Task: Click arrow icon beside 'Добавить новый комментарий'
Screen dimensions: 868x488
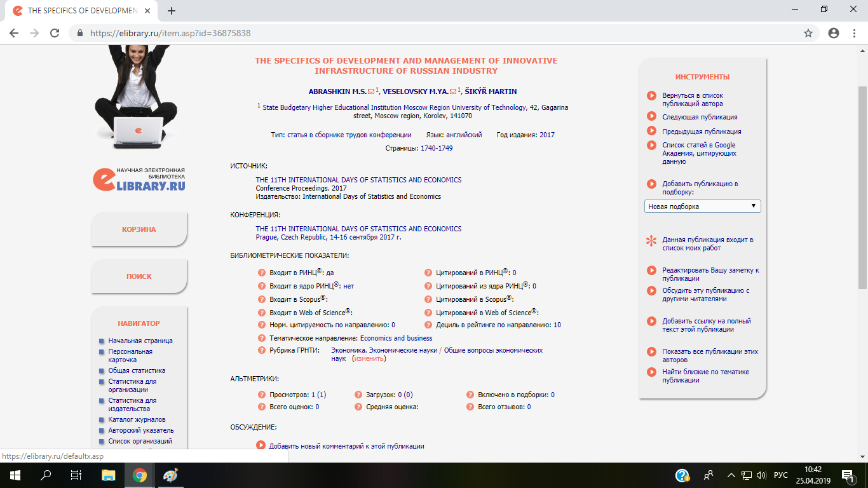Action: click(x=261, y=445)
